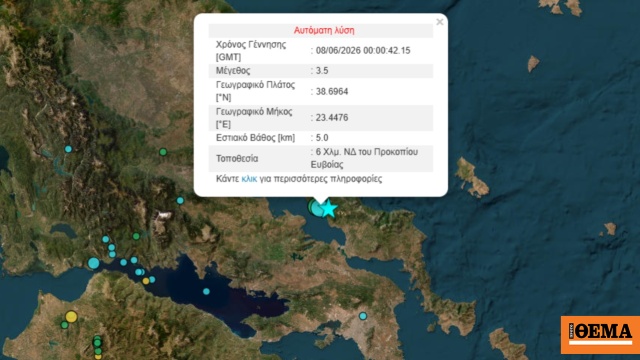The width and height of the screenshot is (640, 360).
Task: Click the 'Αυτόματη λύση' header text
Action: tap(324, 30)
